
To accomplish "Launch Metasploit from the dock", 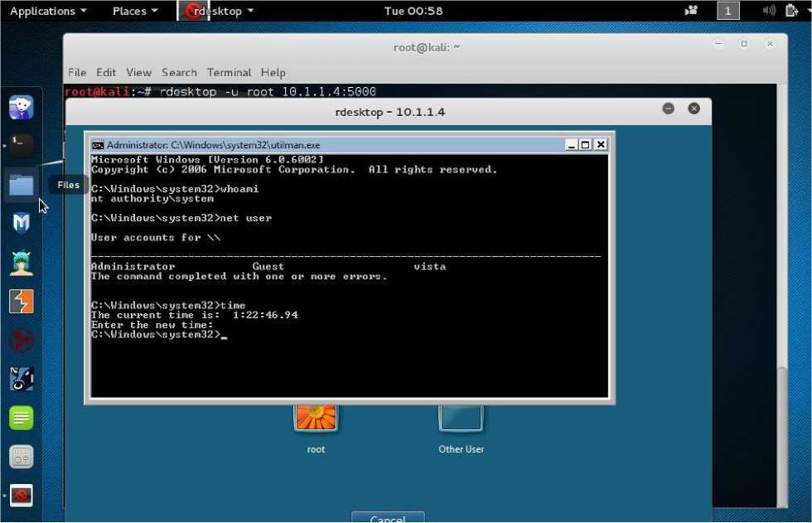I will (x=22, y=223).
